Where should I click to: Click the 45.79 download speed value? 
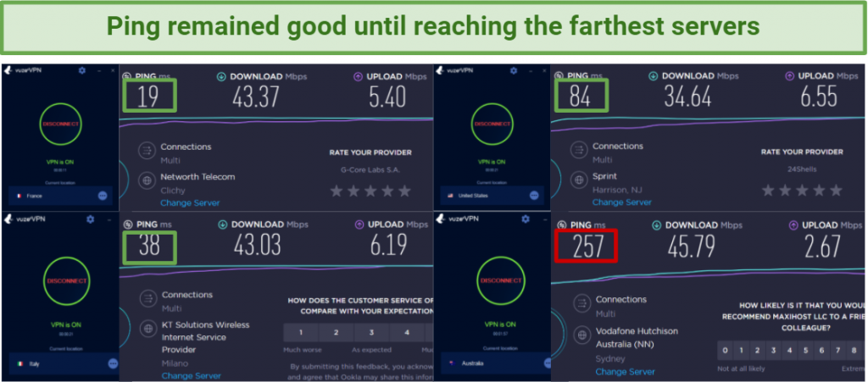[x=691, y=247]
